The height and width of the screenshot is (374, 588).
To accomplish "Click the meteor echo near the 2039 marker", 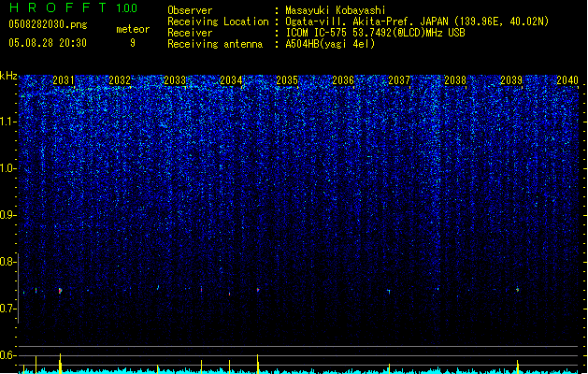I will (518, 290).
